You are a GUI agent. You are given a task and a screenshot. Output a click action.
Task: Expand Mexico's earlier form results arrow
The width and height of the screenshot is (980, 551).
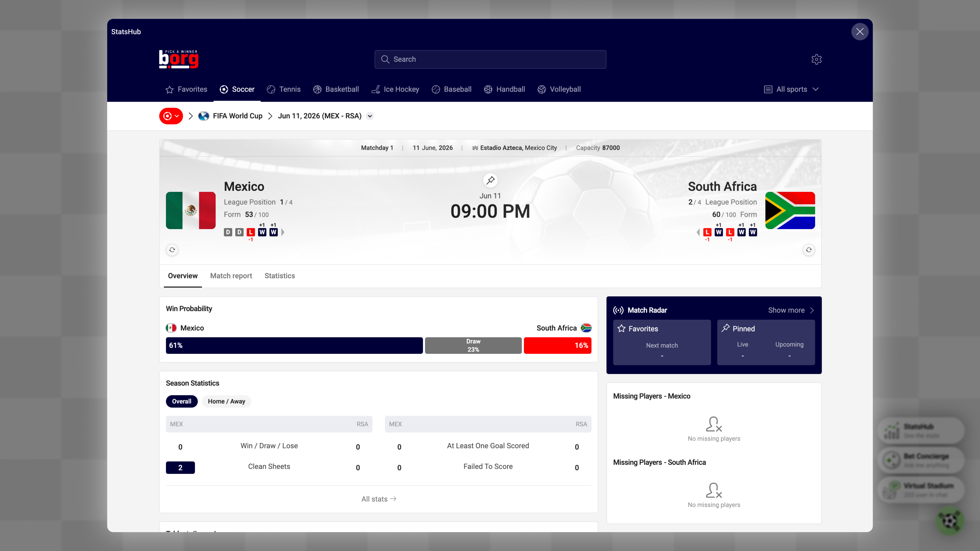click(x=283, y=232)
